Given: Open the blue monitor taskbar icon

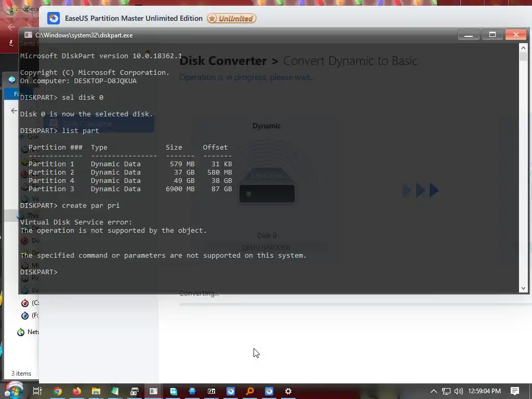Looking at the screenshot, I should 192,391.
